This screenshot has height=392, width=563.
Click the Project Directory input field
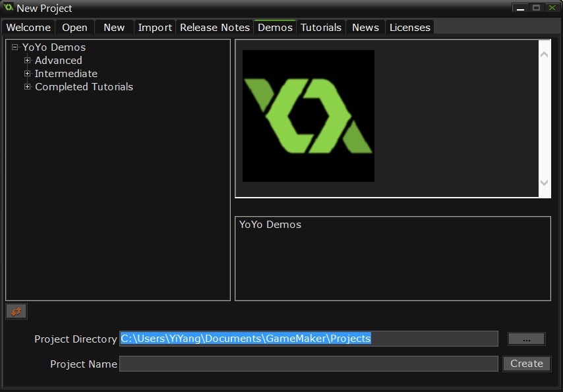click(309, 339)
